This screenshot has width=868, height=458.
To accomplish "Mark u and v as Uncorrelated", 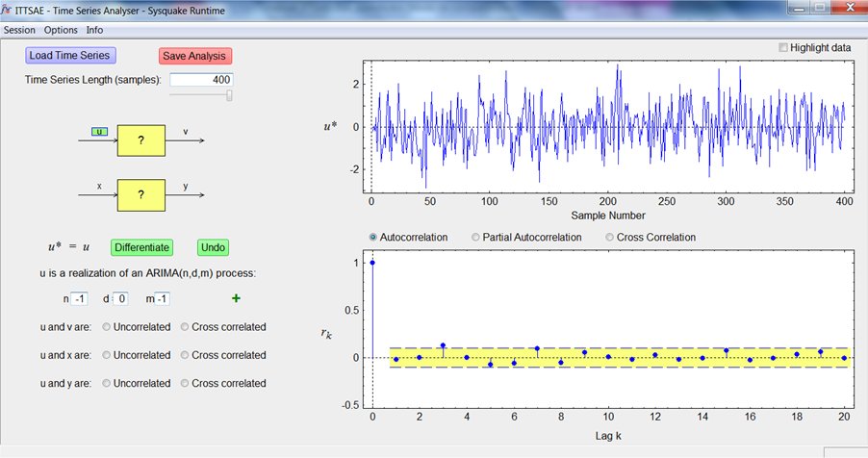I will pos(106,327).
